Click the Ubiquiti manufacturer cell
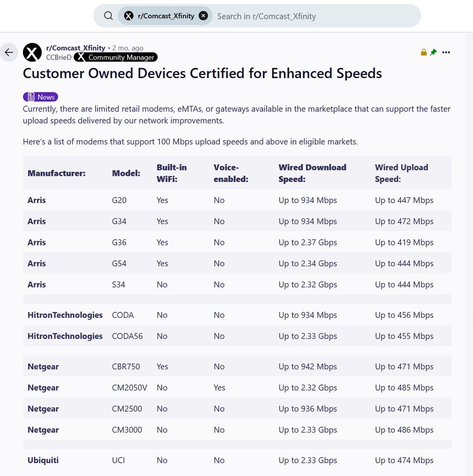The height and width of the screenshot is (476, 473). click(43, 461)
